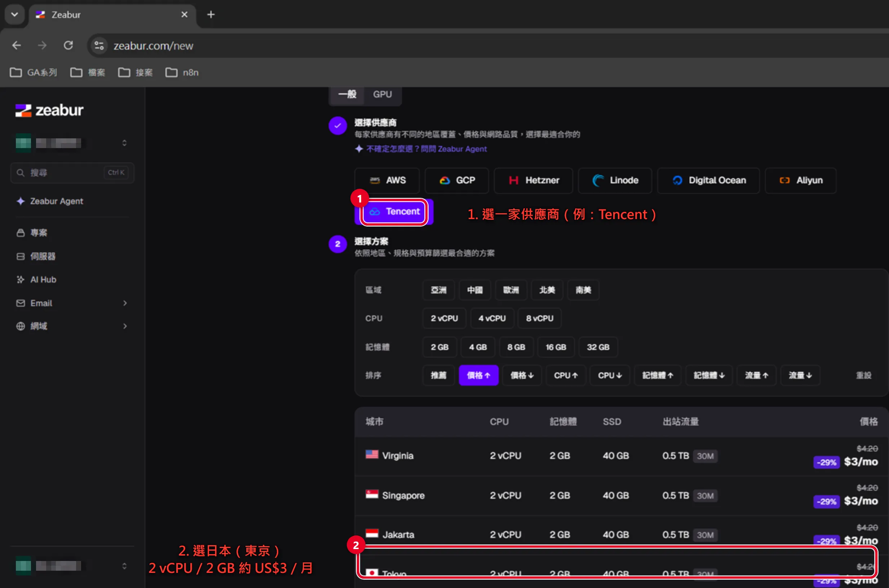
Task: Filter by 2 vCPU
Action: pos(444,318)
